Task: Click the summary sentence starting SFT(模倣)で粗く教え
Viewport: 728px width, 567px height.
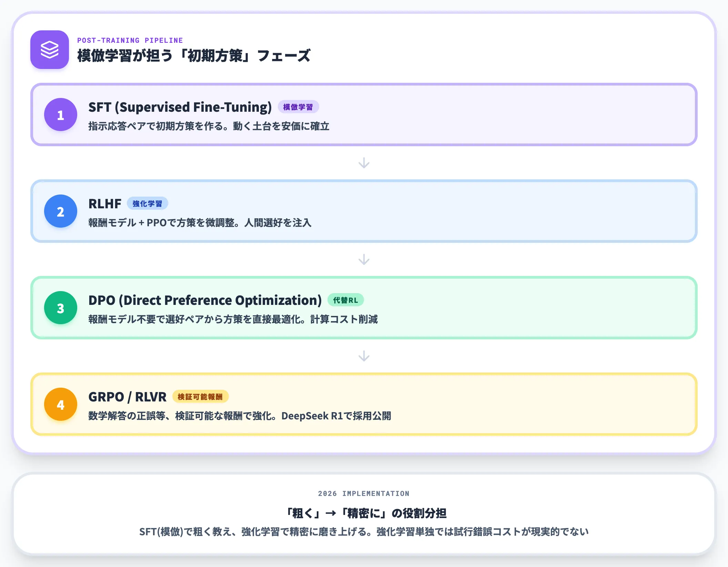Action: coord(364,532)
